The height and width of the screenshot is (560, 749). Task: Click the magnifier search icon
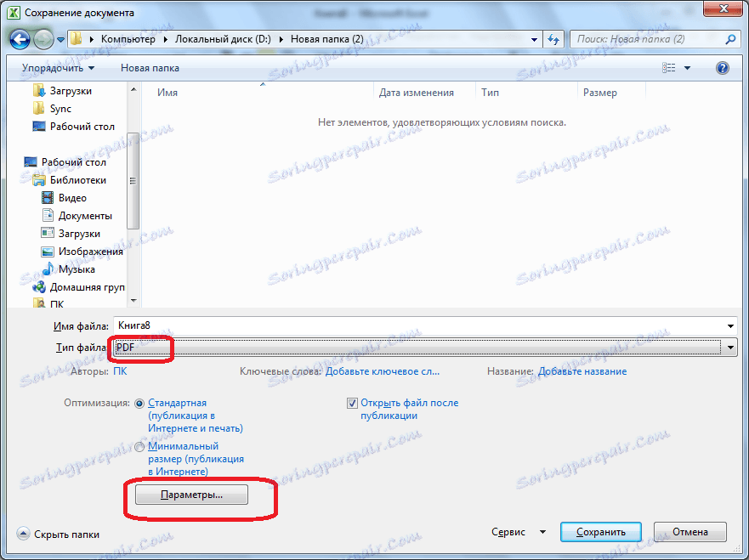(730, 39)
